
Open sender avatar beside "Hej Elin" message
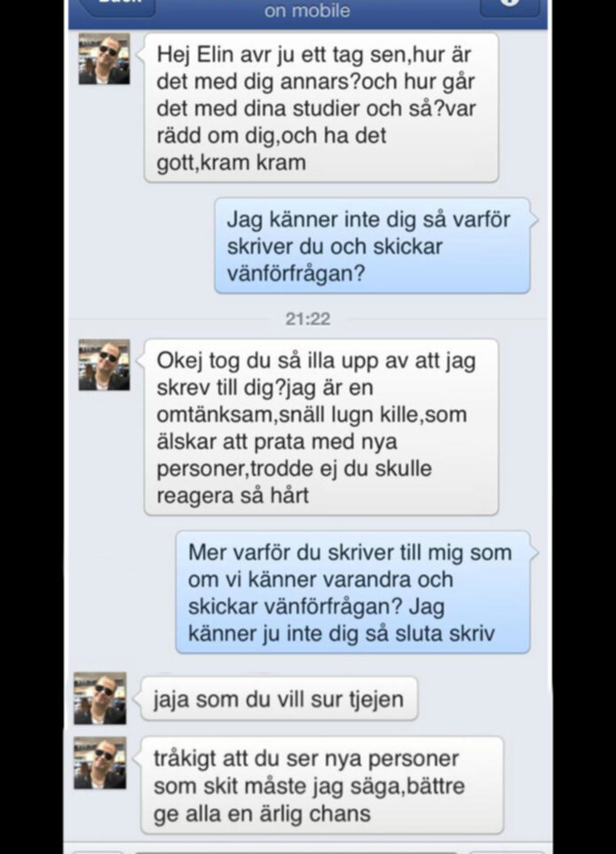(x=104, y=59)
